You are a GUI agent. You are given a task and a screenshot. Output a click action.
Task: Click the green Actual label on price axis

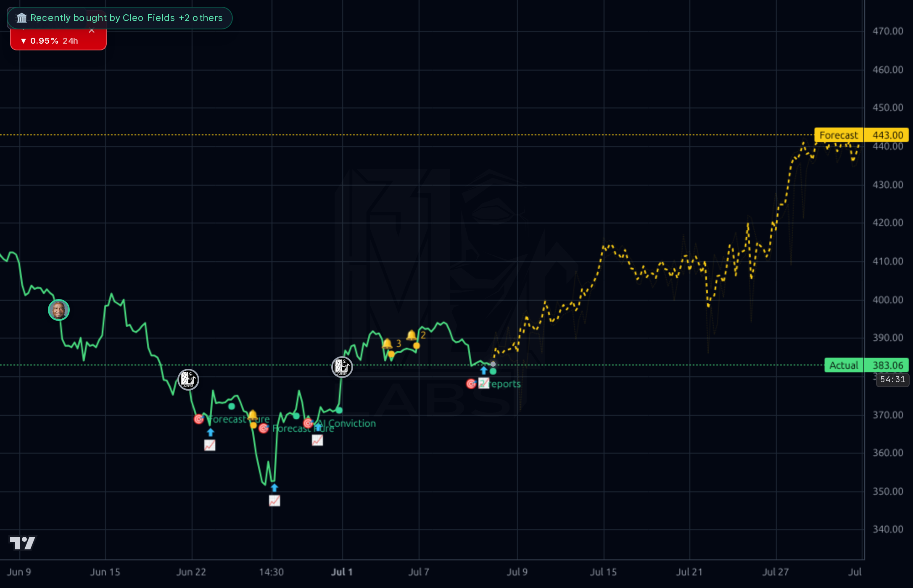(844, 365)
